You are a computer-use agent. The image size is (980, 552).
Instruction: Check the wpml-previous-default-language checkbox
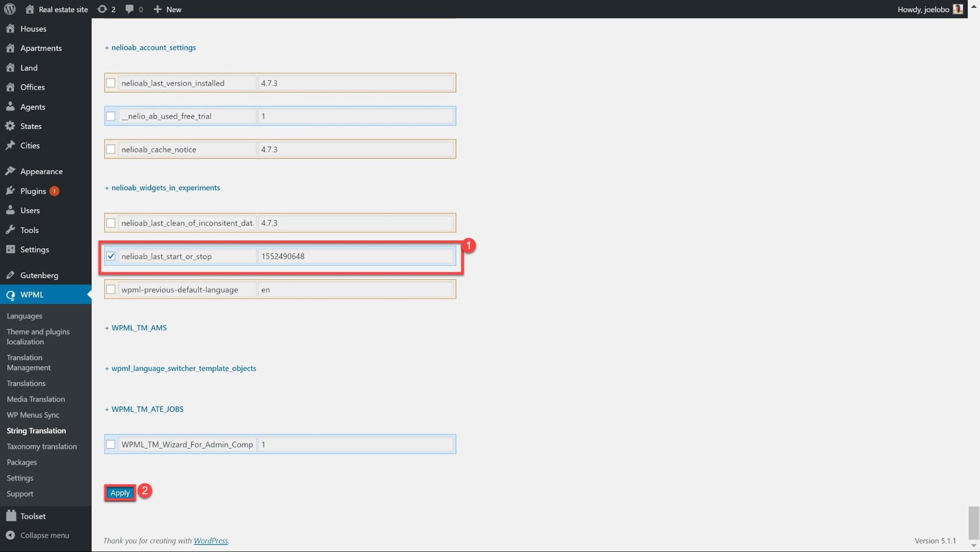point(111,289)
